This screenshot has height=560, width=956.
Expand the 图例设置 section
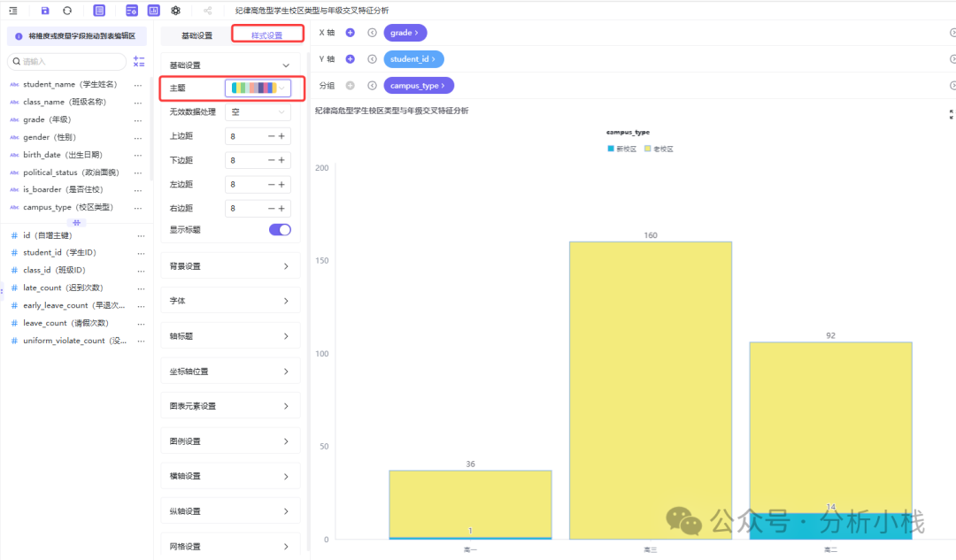[x=230, y=441]
